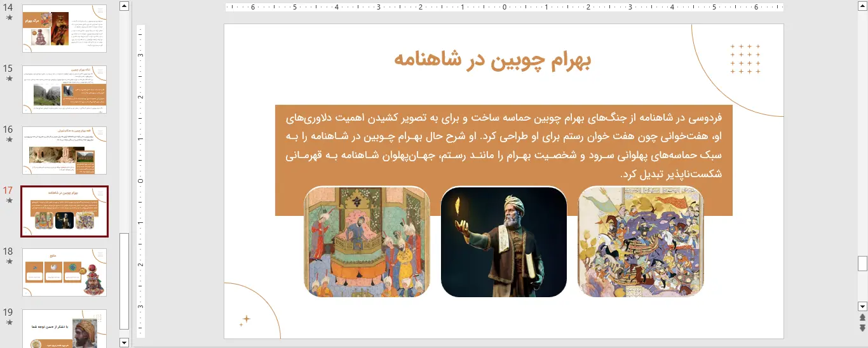Select slide 16 thumbnail
Screen dimensions: 868x348
[x=64, y=151]
